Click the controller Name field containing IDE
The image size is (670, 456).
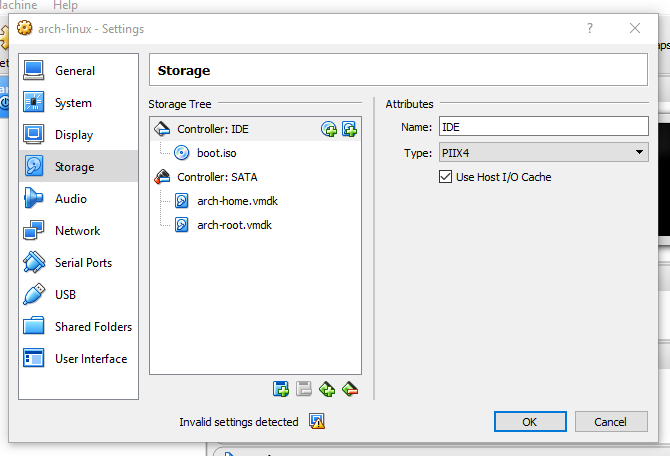click(x=544, y=127)
